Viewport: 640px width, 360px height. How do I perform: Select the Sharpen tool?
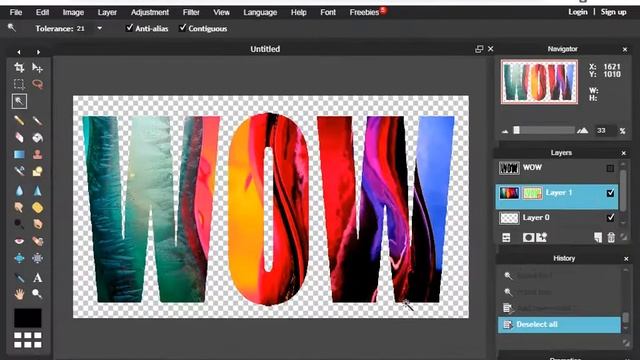pyautogui.click(x=38, y=191)
